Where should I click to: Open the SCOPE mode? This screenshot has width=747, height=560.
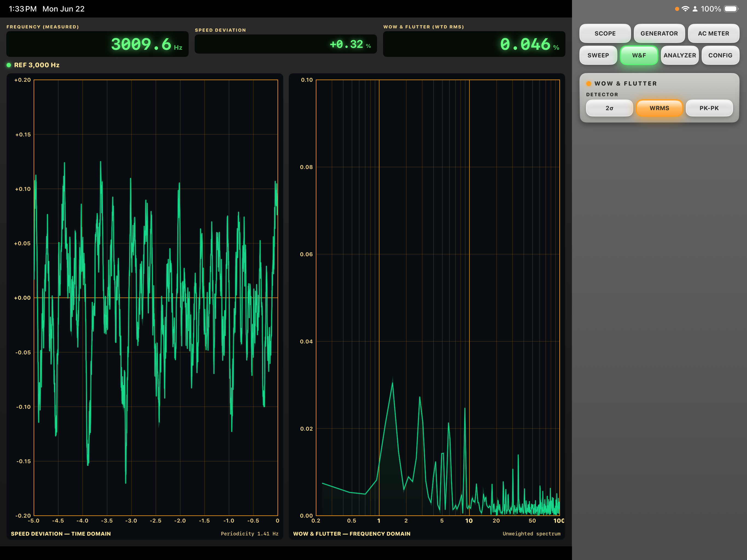605,33
